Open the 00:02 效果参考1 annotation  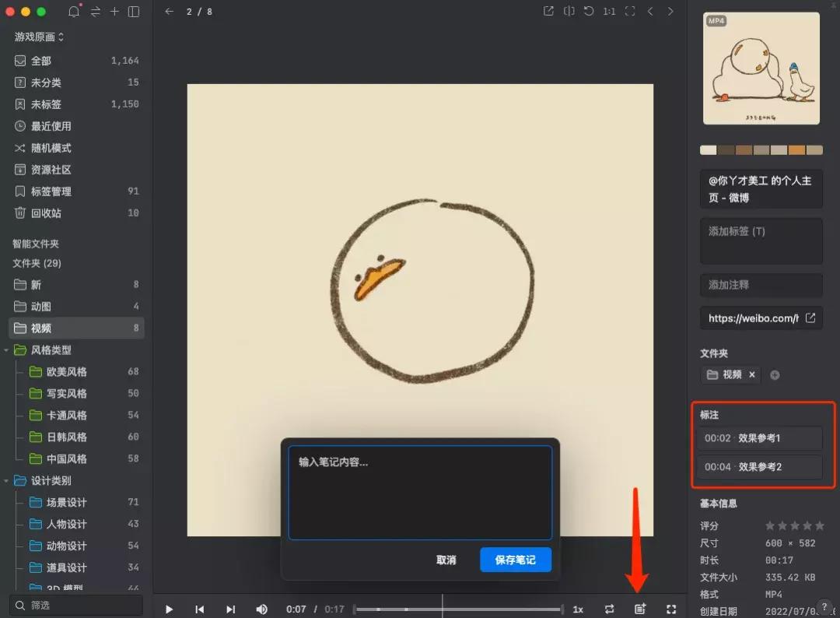pos(761,437)
